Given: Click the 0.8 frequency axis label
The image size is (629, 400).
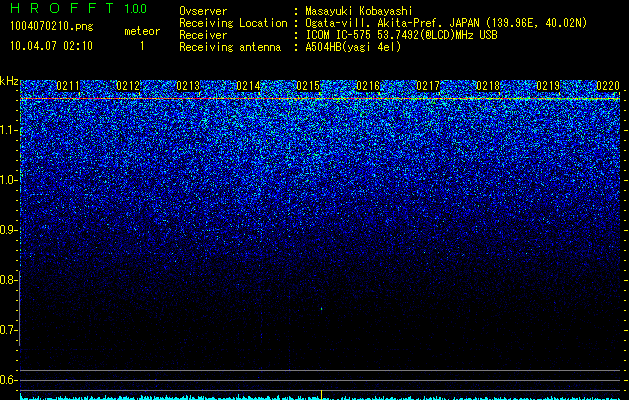Looking at the screenshot, I should pos(8,280).
